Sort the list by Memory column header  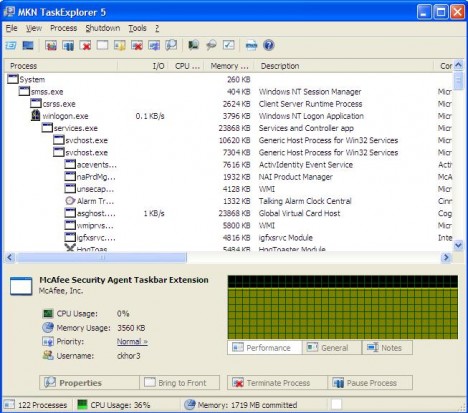click(x=229, y=66)
